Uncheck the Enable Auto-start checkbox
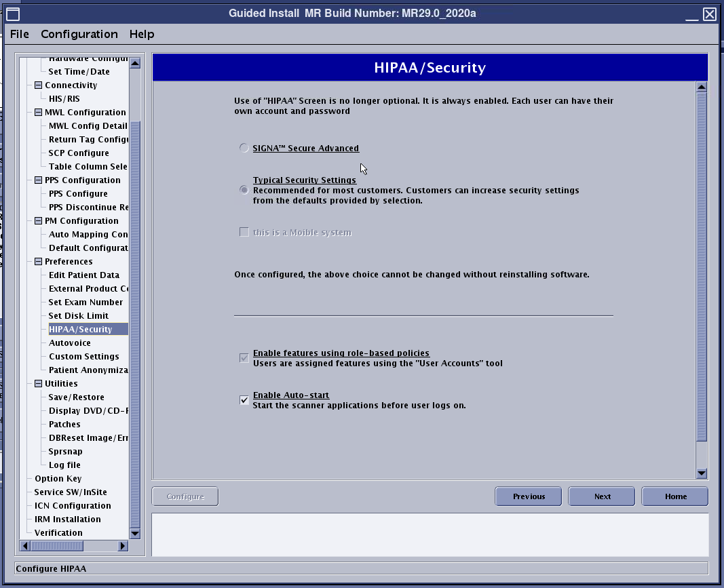Viewport: 724px width, 588px height. [244, 400]
